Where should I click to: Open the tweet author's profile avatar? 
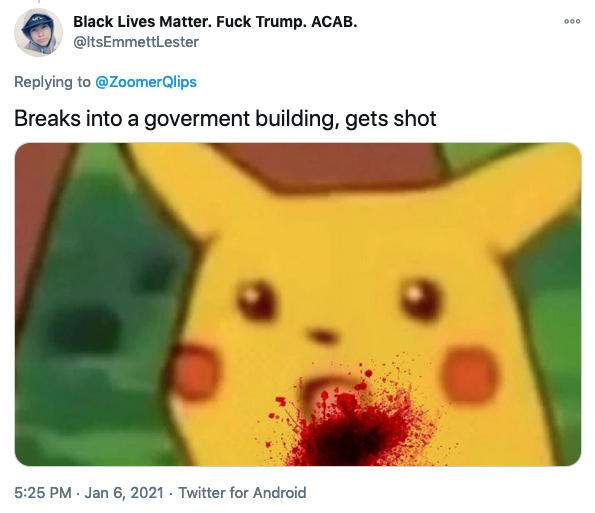[38, 33]
